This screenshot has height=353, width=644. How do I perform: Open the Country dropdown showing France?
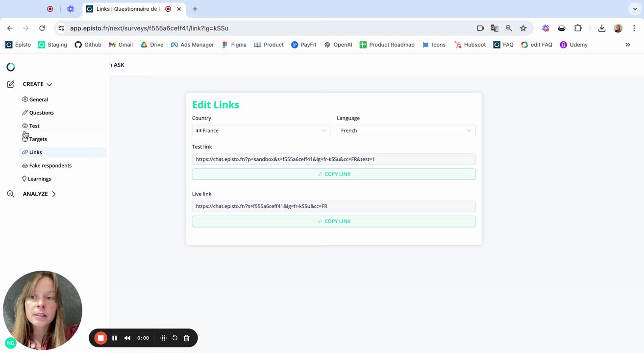(x=261, y=130)
